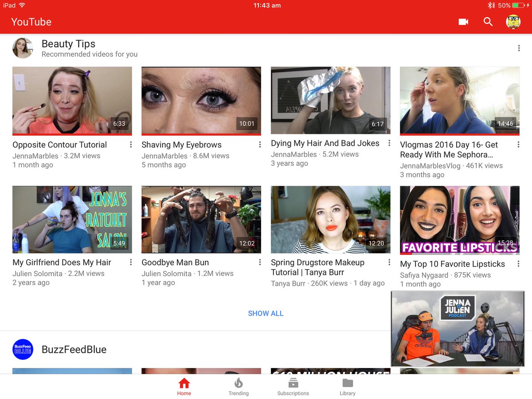Play the Vlogmas 2016 Day 16 thumbnail
532x399 pixels.
tap(460, 101)
